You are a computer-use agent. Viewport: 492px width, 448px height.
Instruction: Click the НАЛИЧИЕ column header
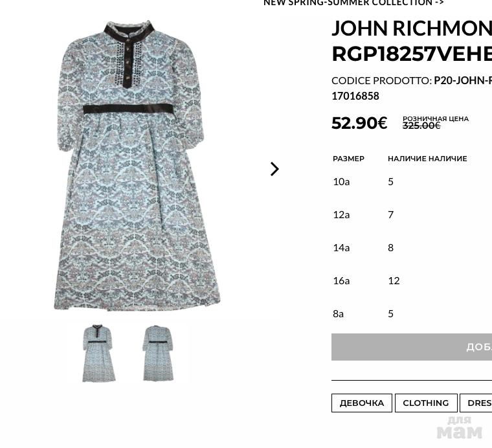(427, 159)
